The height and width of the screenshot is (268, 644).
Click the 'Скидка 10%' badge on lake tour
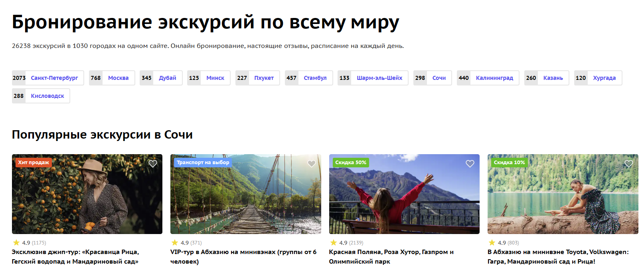pos(509,163)
